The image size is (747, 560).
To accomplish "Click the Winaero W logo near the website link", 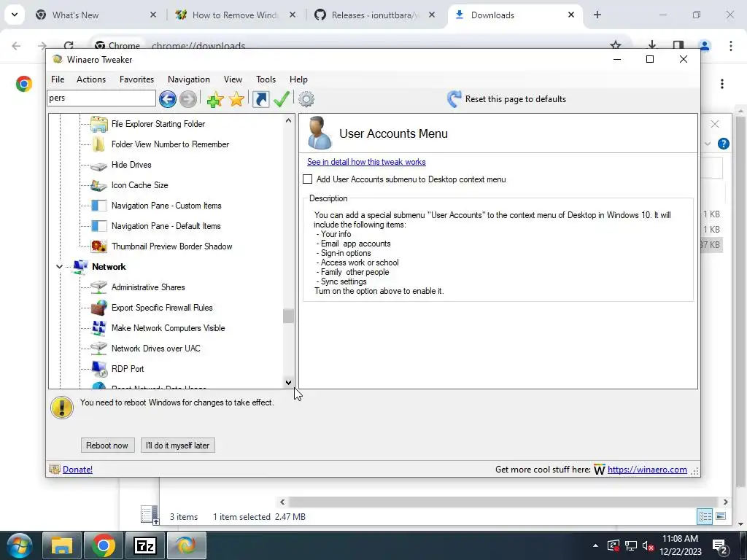I will tap(600, 470).
